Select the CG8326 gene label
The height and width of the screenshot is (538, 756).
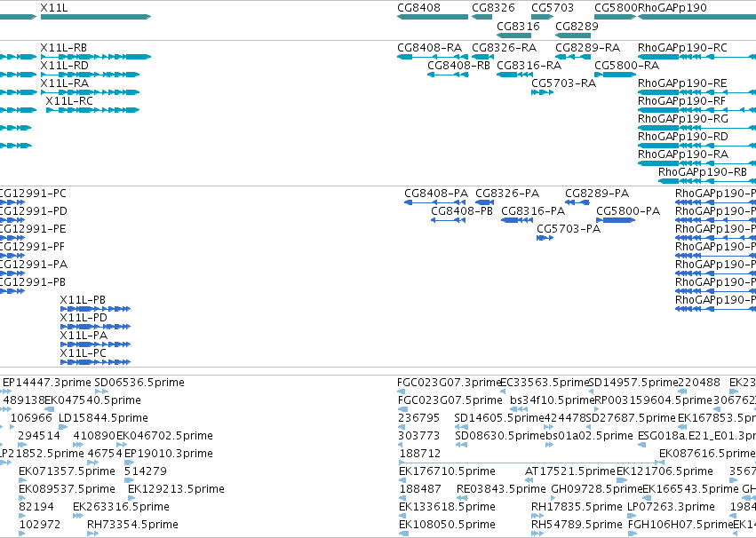click(x=493, y=8)
